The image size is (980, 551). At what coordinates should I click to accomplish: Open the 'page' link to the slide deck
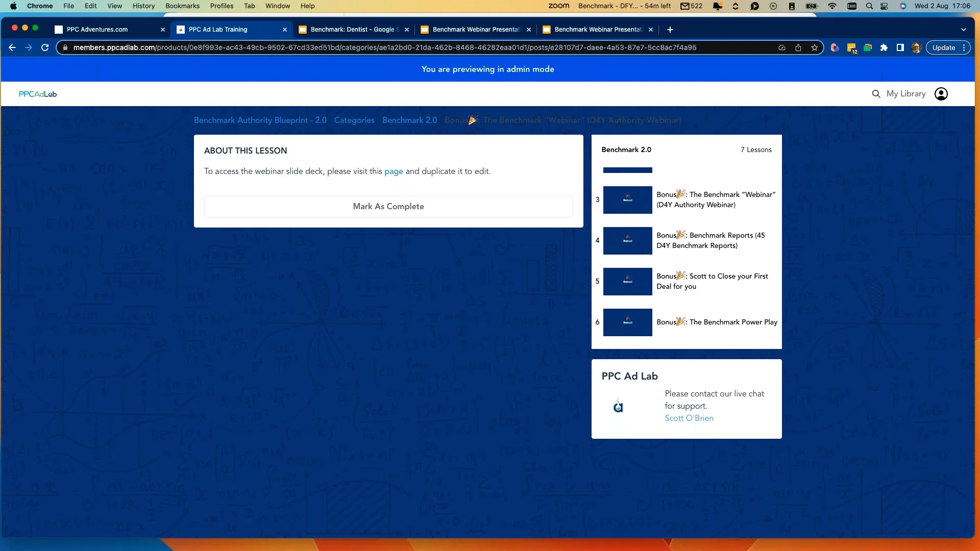pos(394,171)
